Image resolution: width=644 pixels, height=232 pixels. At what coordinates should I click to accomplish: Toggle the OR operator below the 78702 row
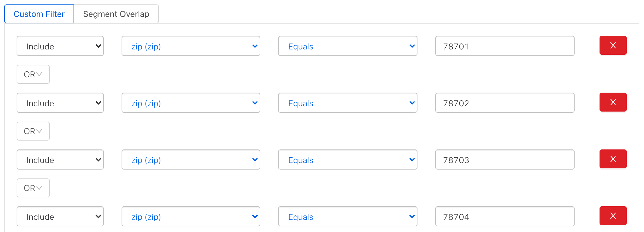[33, 131]
